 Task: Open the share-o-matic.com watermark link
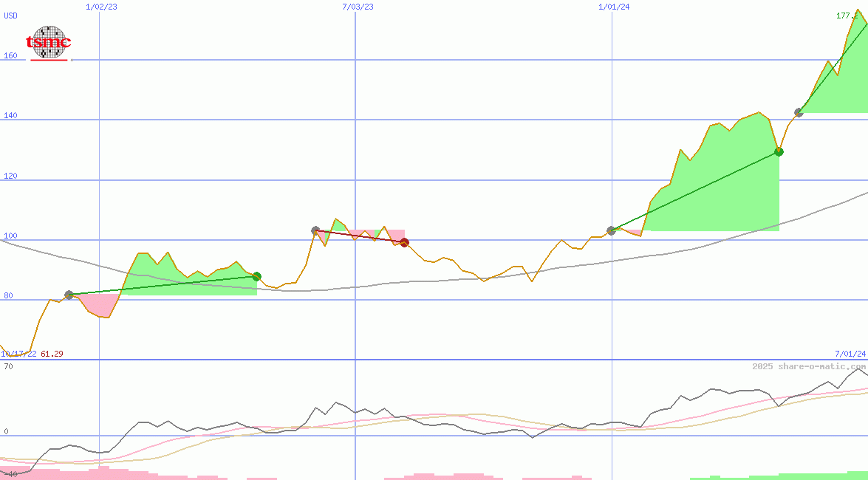pos(809,366)
